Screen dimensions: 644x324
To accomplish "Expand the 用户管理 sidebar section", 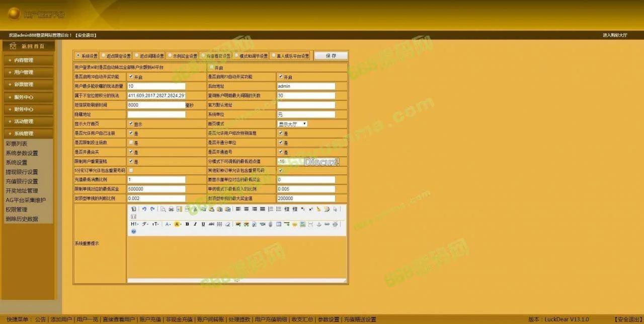I will tap(28, 73).
